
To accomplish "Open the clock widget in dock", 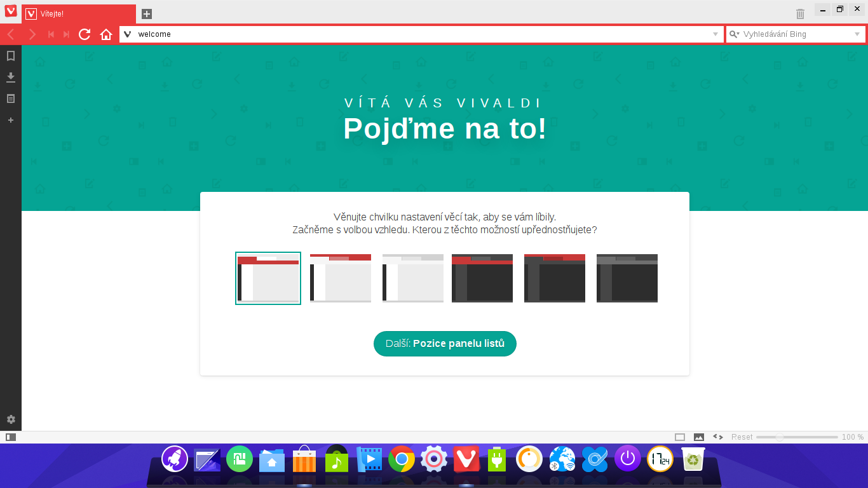I will click(660, 459).
